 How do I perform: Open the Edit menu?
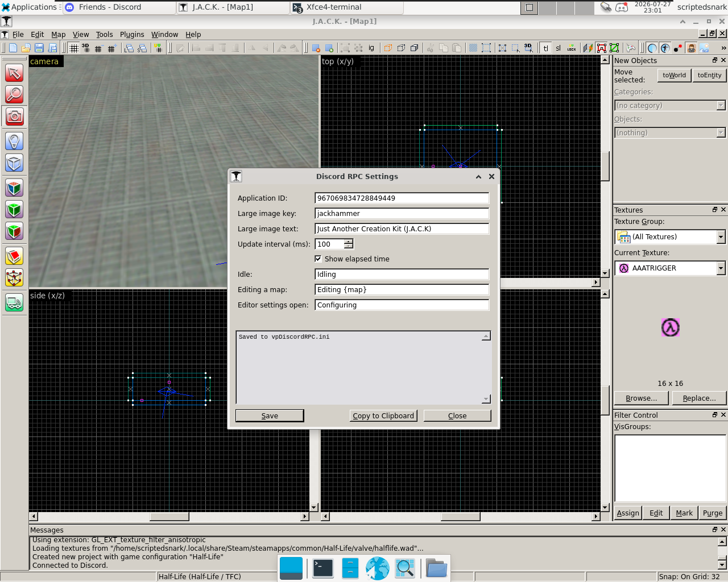(x=38, y=35)
